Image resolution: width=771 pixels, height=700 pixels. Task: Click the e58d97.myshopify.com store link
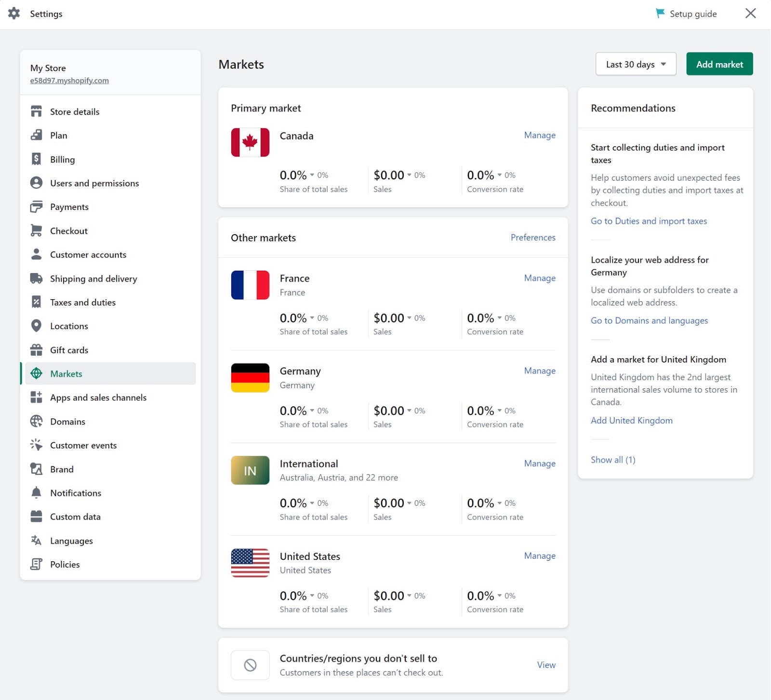tap(69, 80)
